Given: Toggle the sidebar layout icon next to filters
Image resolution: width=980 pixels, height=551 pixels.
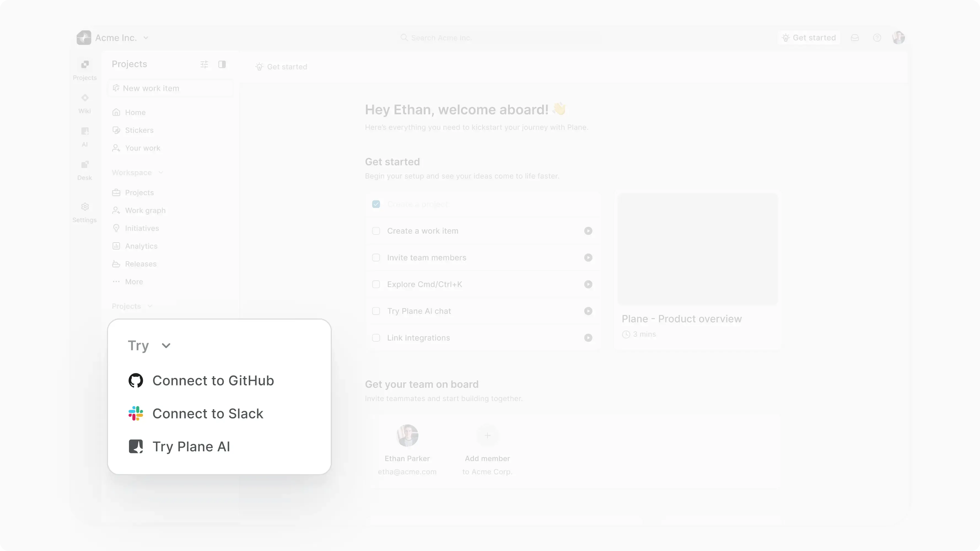Looking at the screenshot, I should point(222,64).
